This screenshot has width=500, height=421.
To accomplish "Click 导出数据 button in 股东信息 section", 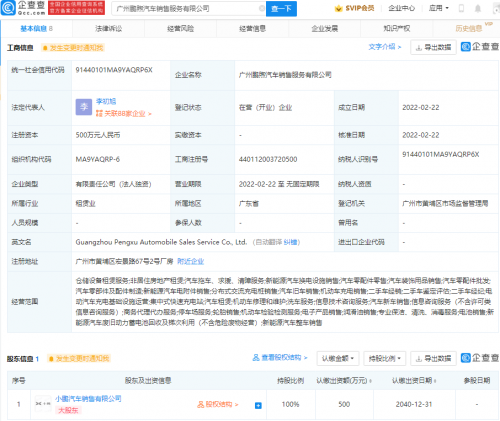I will (x=433, y=359).
